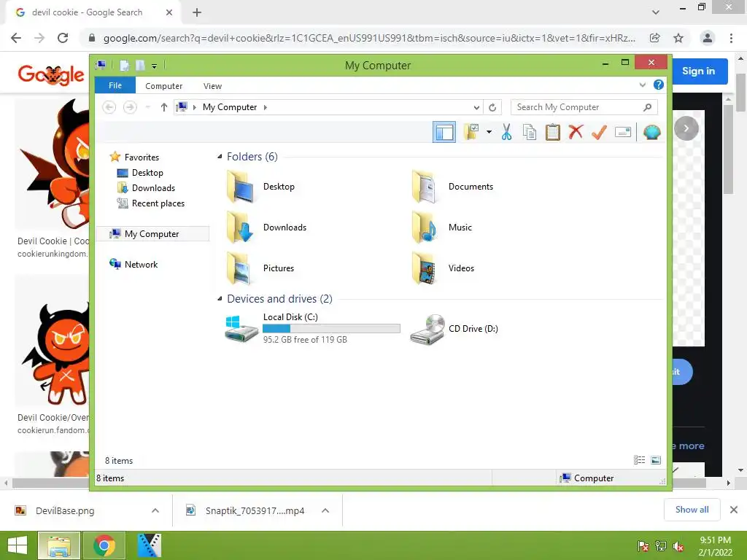
Task: Open the recent locations dropdown arrow
Action: [147, 107]
